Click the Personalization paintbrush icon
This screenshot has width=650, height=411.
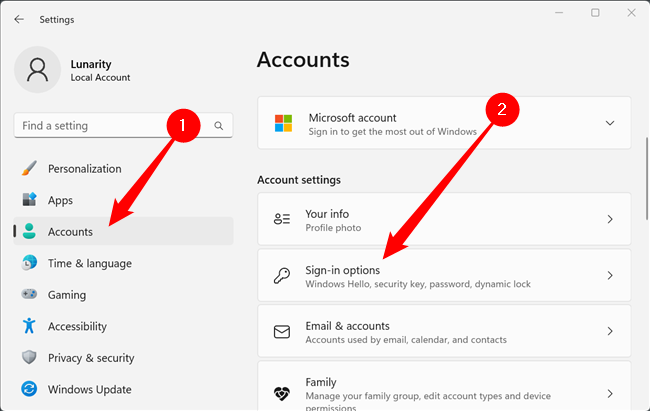[x=29, y=169]
